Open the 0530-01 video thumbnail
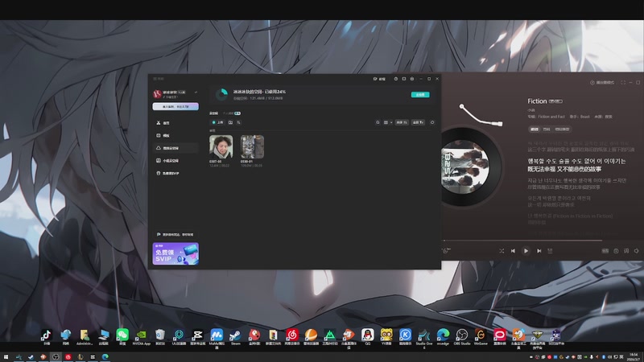Viewport: 644px width, 362px height. coord(252,147)
